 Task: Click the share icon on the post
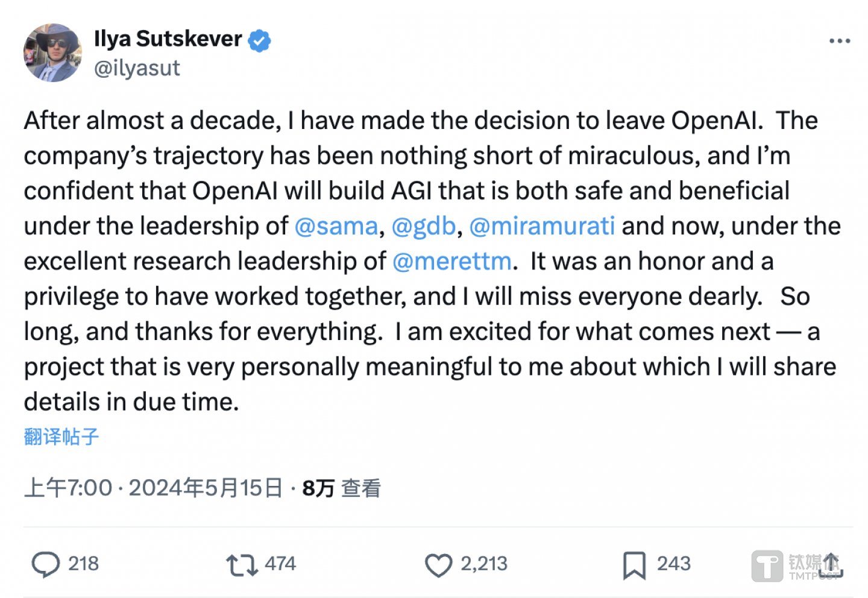pyautogui.click(x=832, y=565)
